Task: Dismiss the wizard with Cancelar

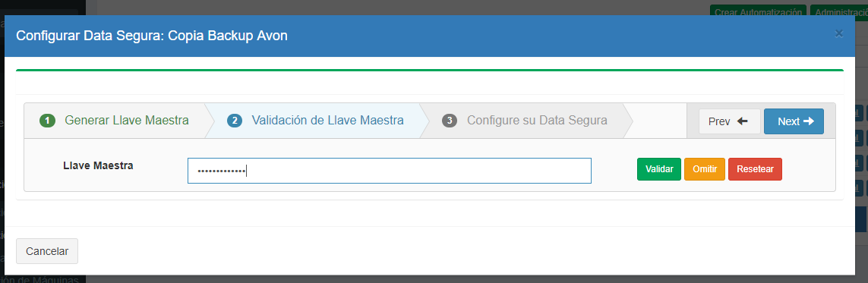Action: [x=47, y=251]
